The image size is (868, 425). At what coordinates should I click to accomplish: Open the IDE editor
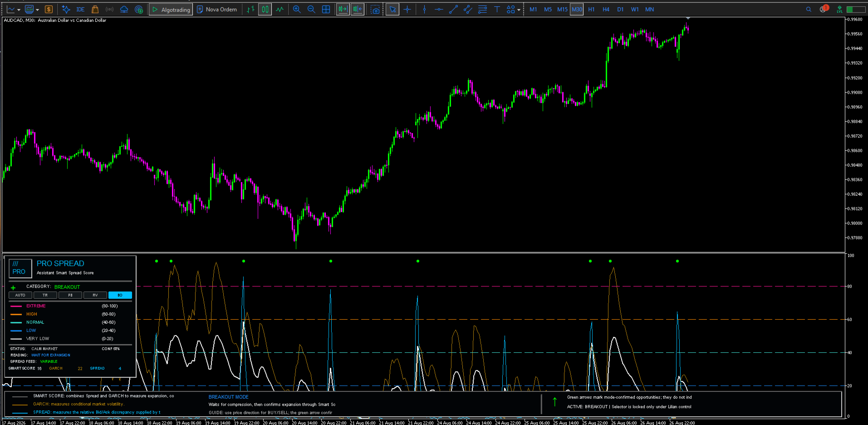80,10
